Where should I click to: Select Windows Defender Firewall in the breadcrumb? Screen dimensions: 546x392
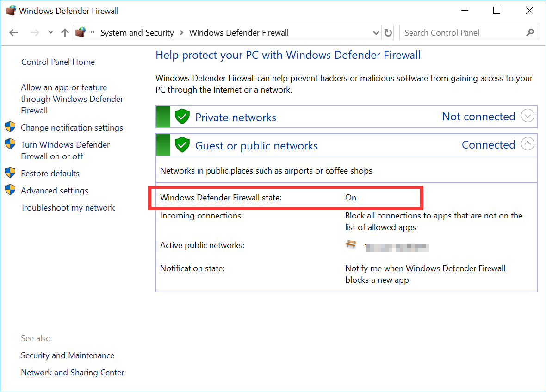pos(239,32)
